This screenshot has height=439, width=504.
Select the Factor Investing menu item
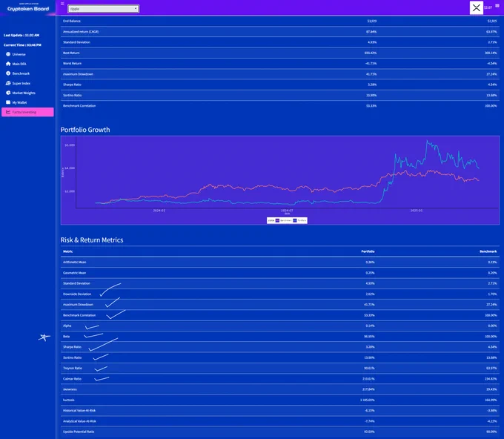coord(27,112)
